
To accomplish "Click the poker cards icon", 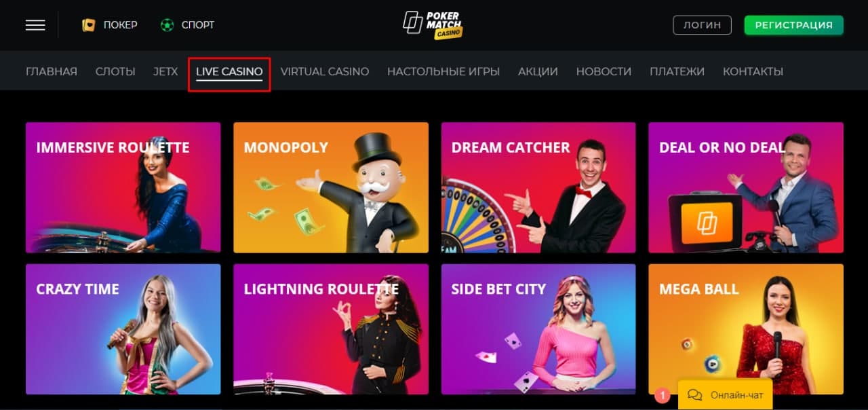I will tap(88, 25).
